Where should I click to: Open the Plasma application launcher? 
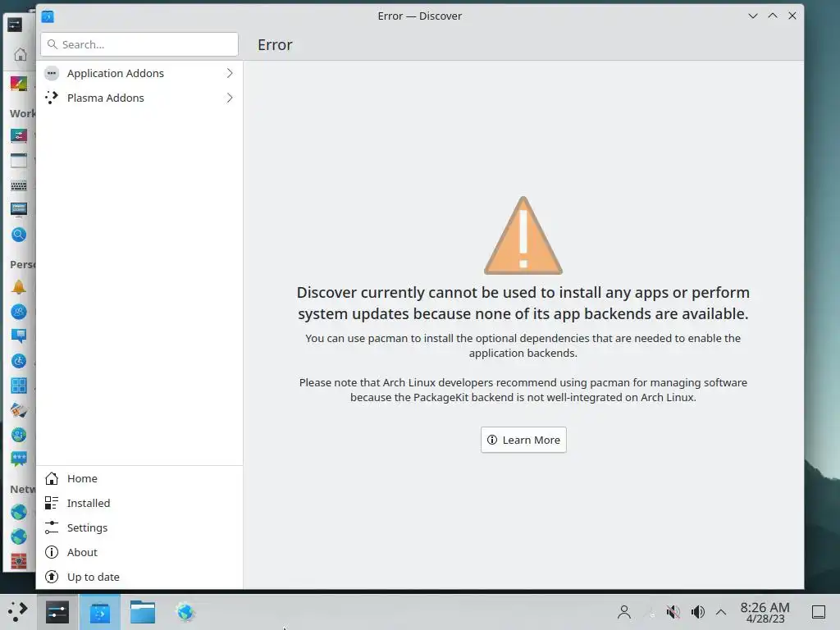18,612
